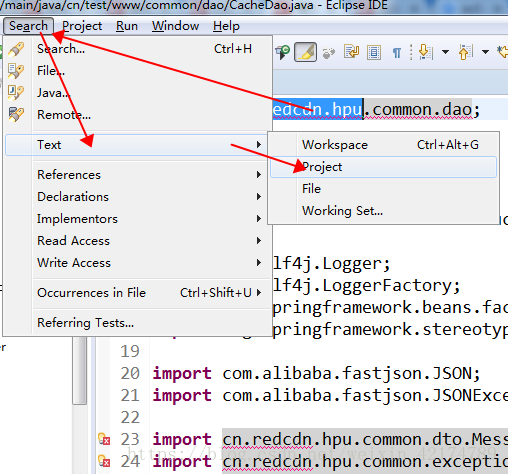Viewport: 508px width, 474px height.
Task: Expand the References submenu arrow
Action: [259, 175]
